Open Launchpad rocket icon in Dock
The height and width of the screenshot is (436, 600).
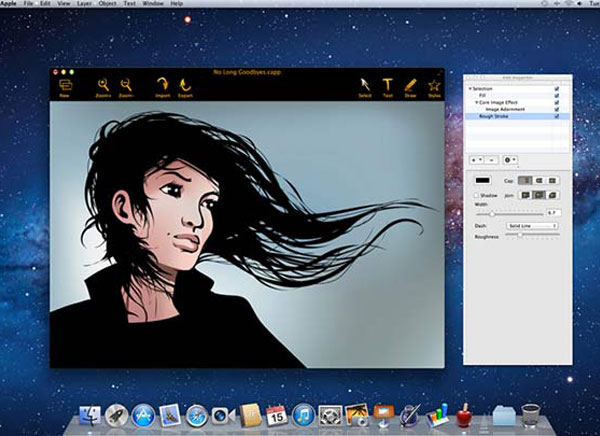coord(116,416)
